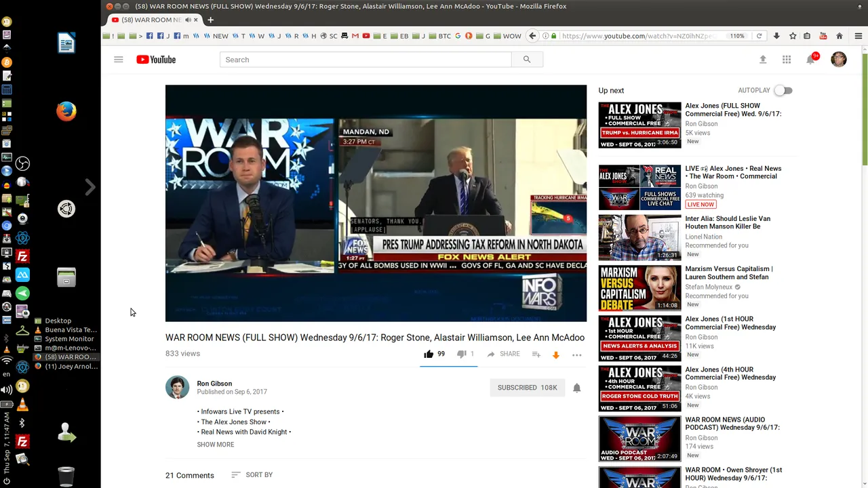The width and height of the screenshot is (868, 488).
Task: Click the orange download arrow below the video
Action: [x=556, y=355]
